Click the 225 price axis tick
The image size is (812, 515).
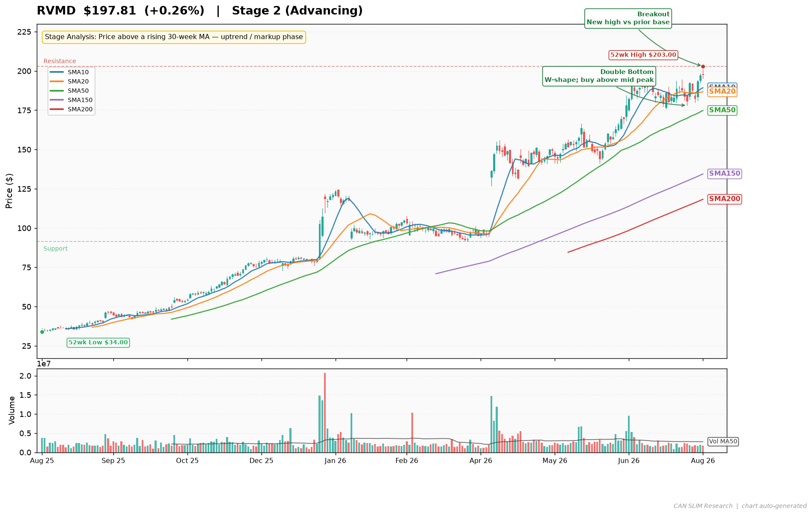(24, 32)
